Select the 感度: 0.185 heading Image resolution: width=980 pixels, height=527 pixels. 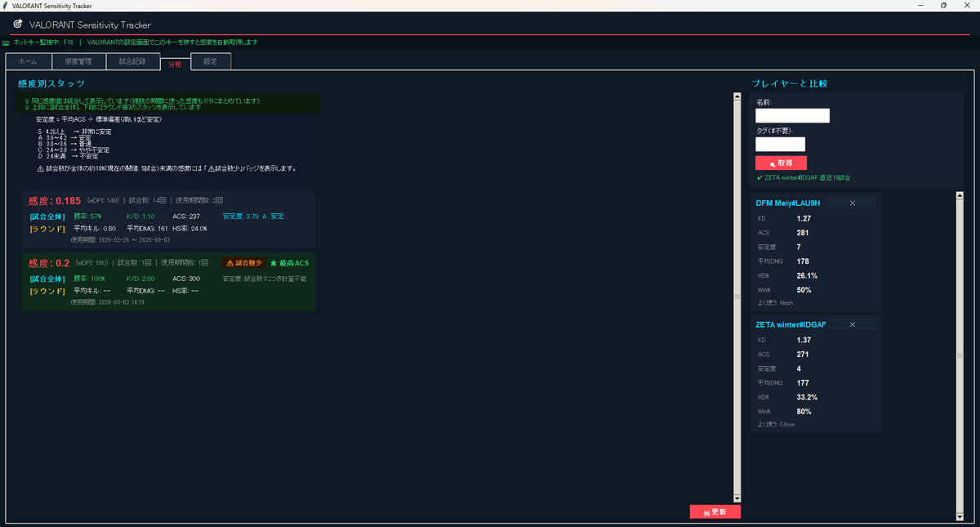pos(55,200)
